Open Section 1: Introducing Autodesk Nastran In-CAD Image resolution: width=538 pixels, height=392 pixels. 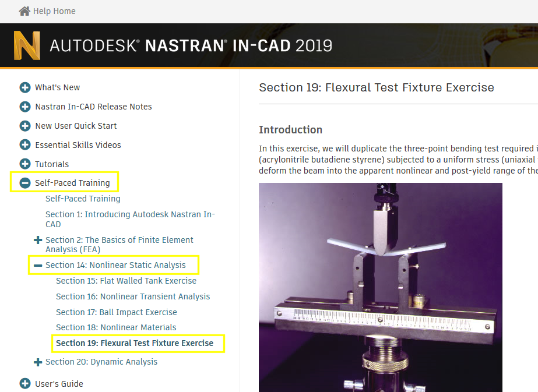[130, 219]
